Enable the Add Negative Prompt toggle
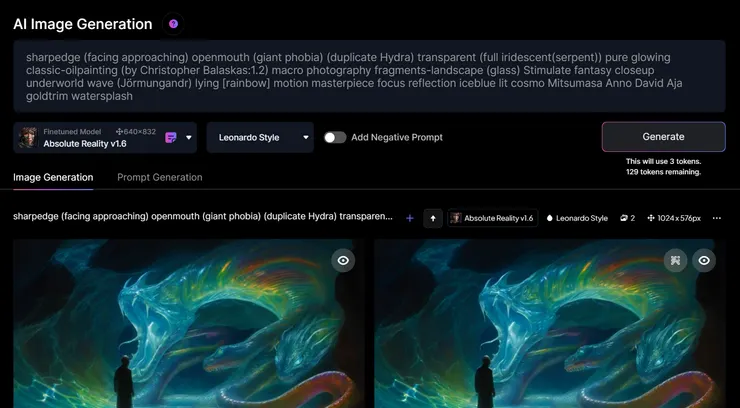This screenshot has height=408, width=740. coord(335,137)
